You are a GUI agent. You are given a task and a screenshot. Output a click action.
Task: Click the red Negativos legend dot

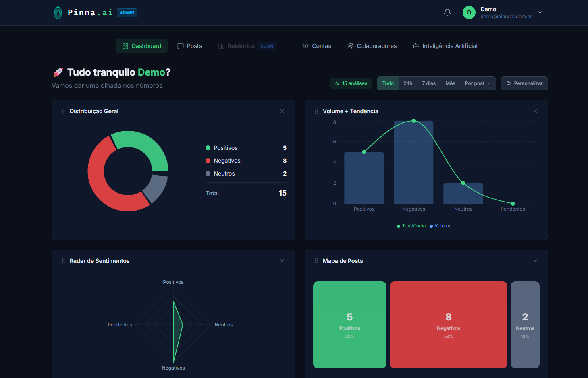click(208, 161)
